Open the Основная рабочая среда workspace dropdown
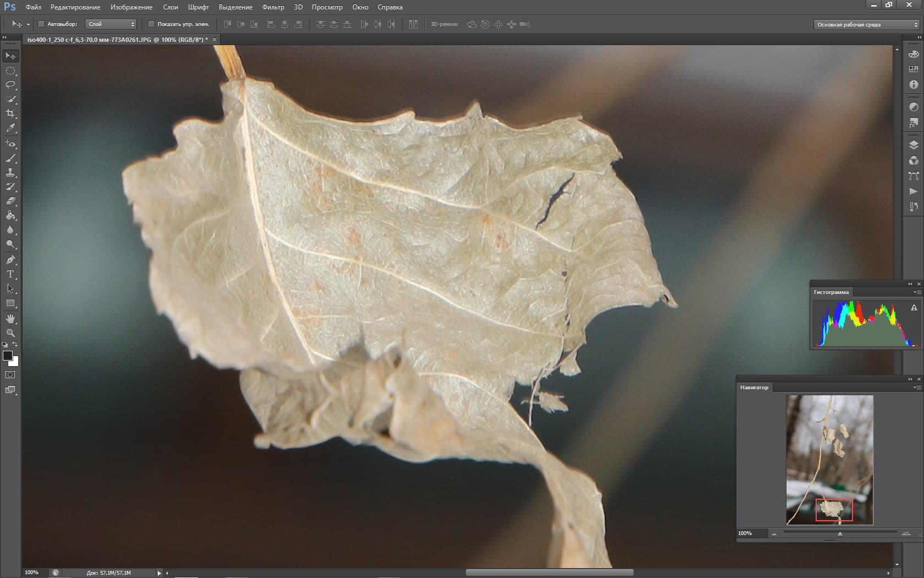 pyautogui.click(x=867, y=25)
